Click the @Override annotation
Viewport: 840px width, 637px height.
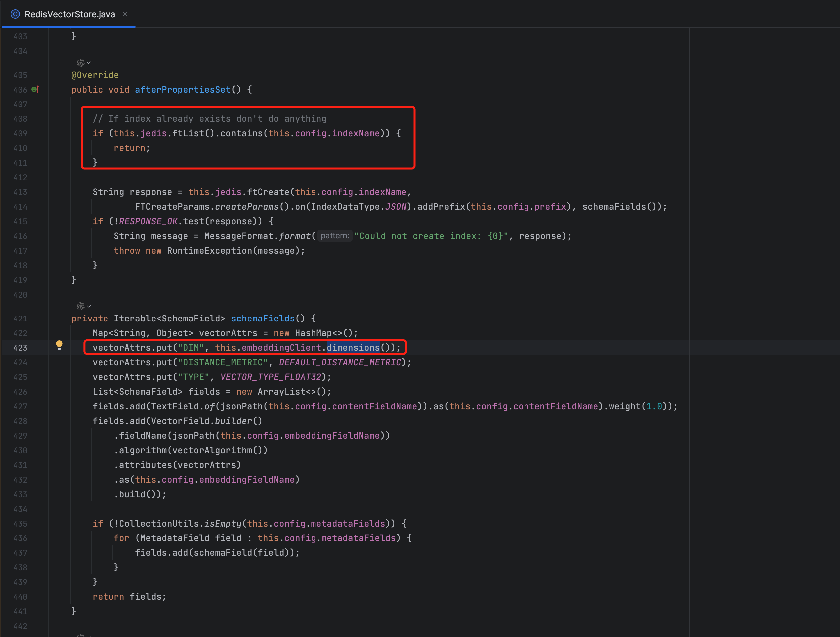point(95,75)
